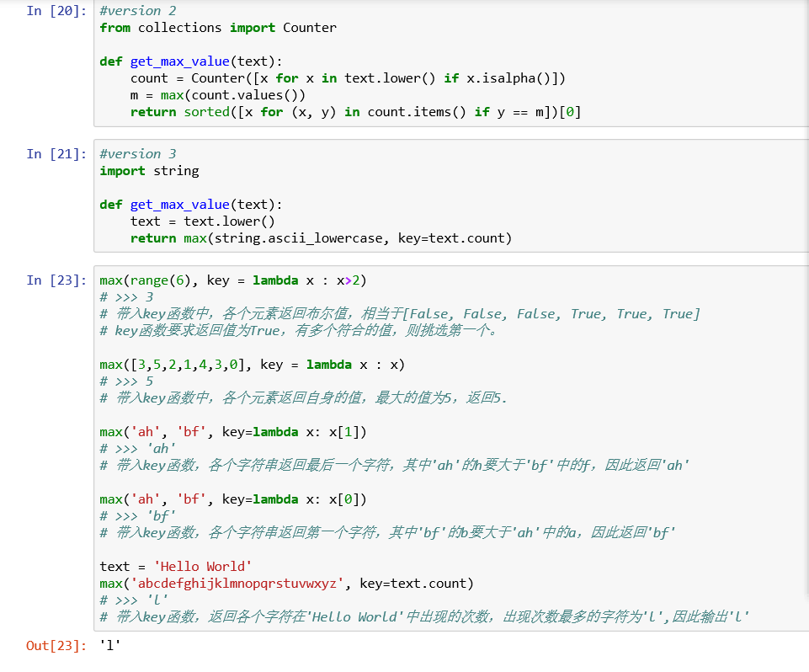Click the comment containing '[False, False, False, True'
The image size is (809, 672).
tap(400, 314)
